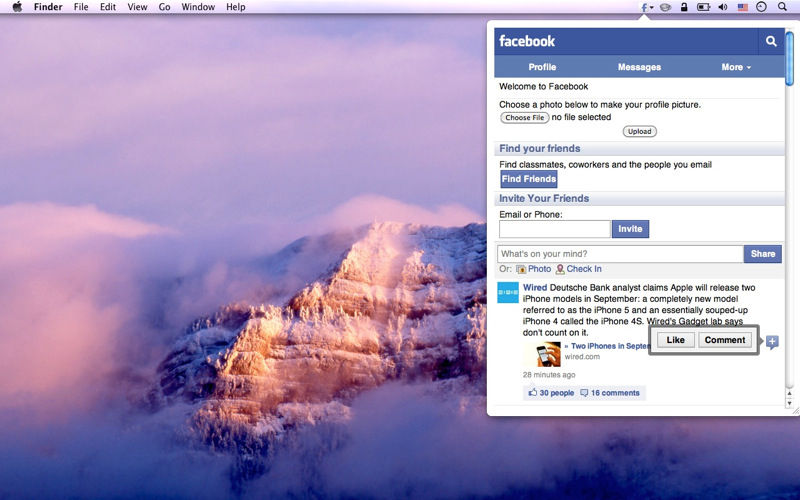Click the What's on your mind field

[620, 254]
